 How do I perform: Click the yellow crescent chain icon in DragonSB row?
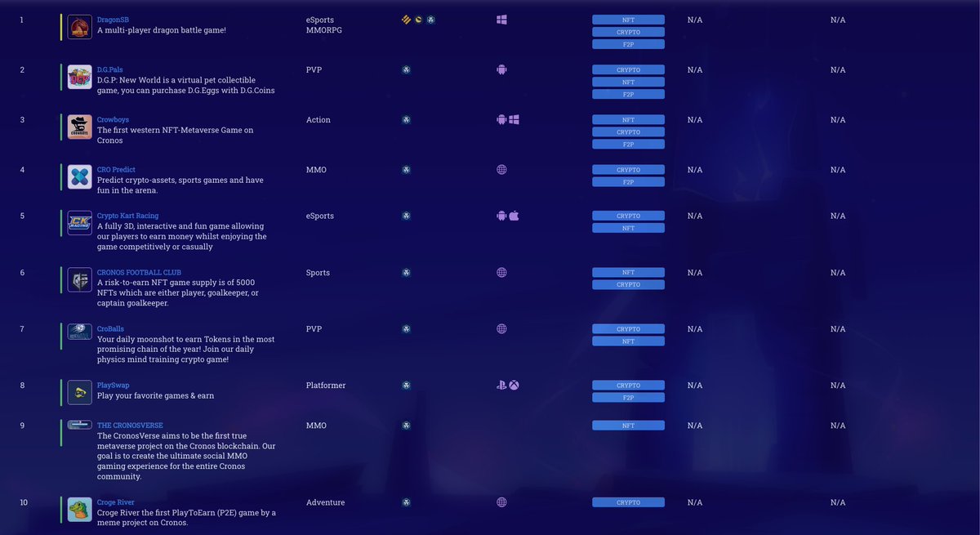pyautogui.click(x=418, y=19)
